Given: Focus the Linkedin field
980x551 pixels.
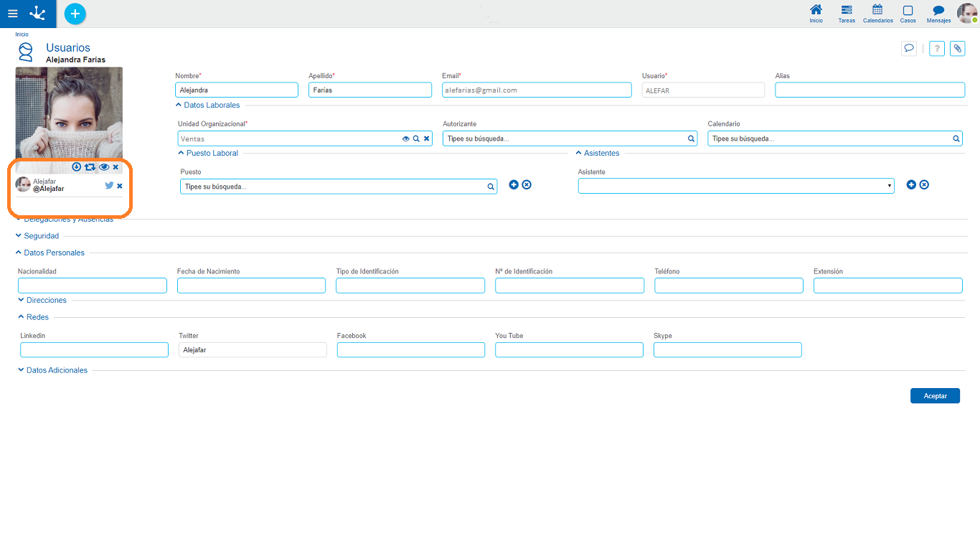Looking at the screenshot, I should [95, 349].
